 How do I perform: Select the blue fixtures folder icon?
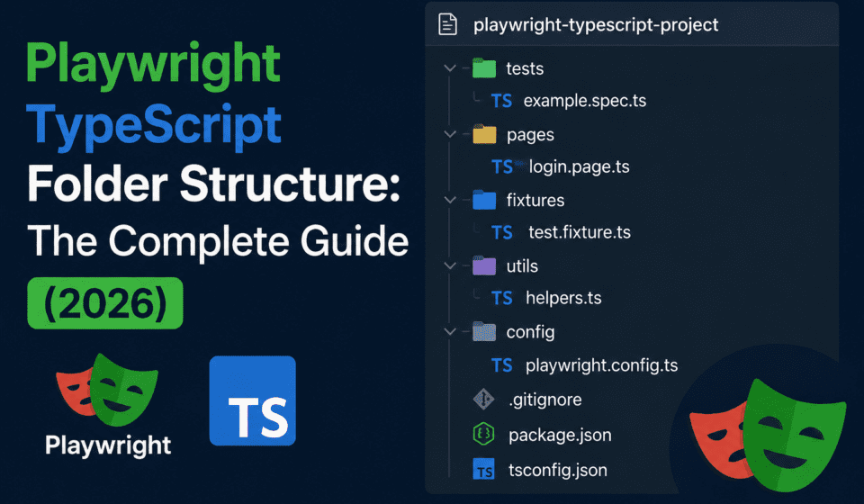[484, 200]
